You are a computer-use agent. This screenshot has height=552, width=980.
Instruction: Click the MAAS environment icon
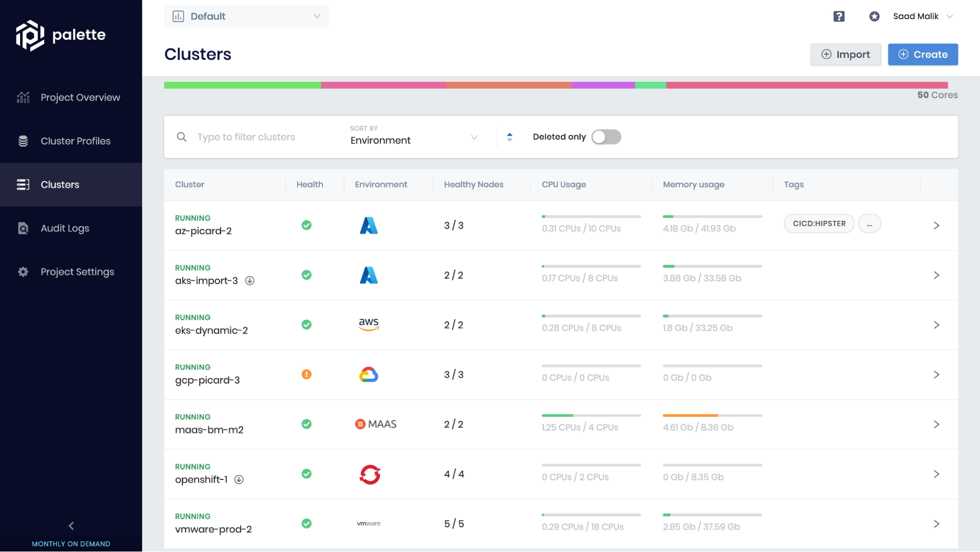pos(376,423)
